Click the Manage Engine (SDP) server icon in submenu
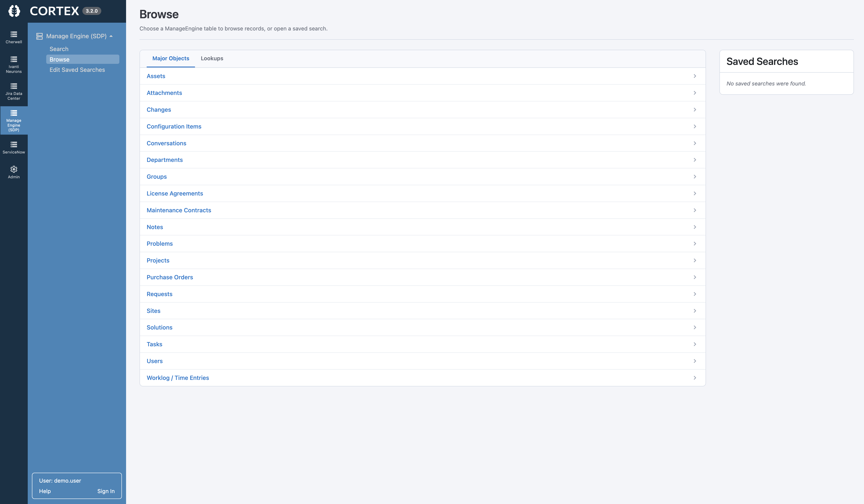This screenshot has width=864, height=504. (40, 36)
